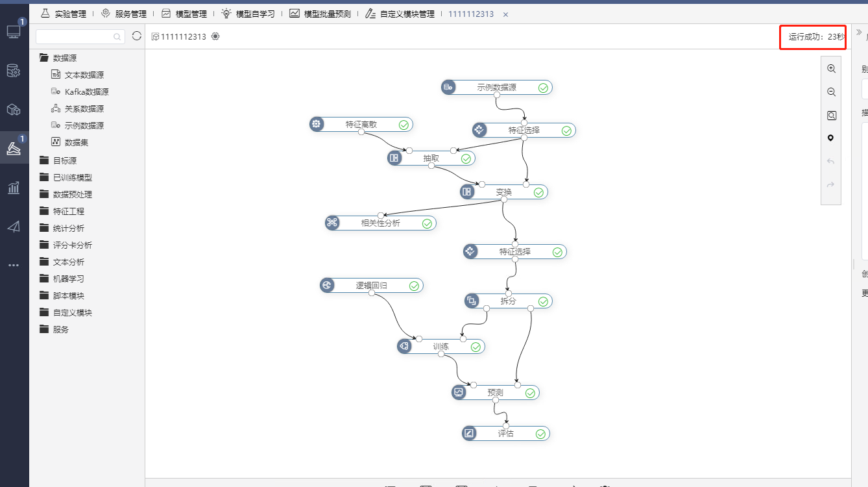868x487 pixels.
Task: Expand the 数据预处理 folder
Action: [66, 194]
